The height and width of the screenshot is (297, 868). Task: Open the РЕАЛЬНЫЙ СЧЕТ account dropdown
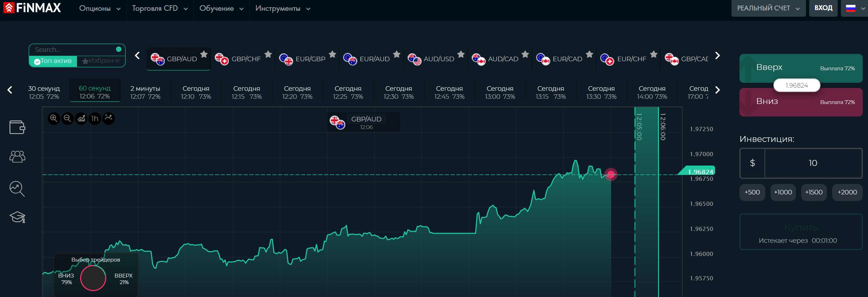pyautogui.click(x=768, y=8)
